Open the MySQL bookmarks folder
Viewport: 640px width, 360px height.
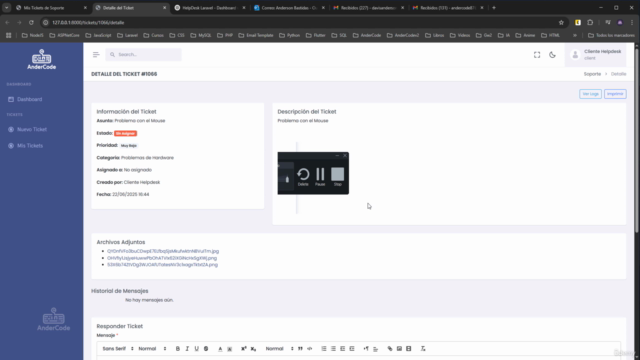pyautogui.click(x=201, y=36)
